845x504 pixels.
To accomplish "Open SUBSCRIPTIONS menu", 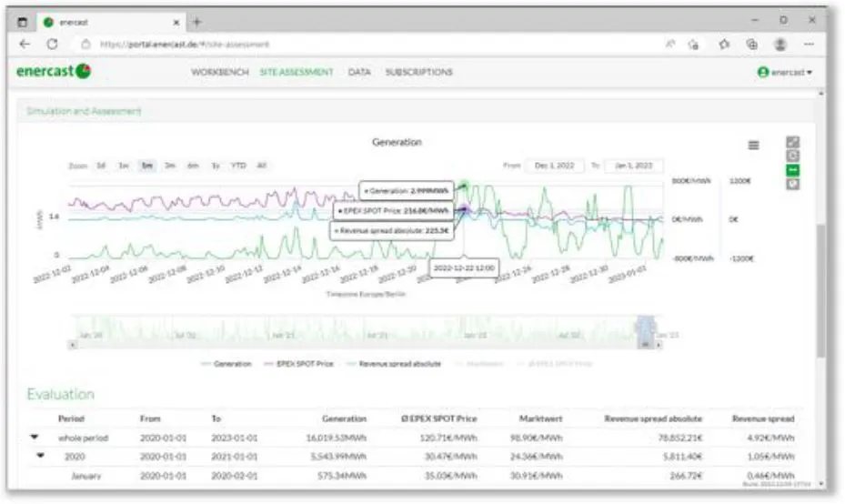I will pos(418,72).
